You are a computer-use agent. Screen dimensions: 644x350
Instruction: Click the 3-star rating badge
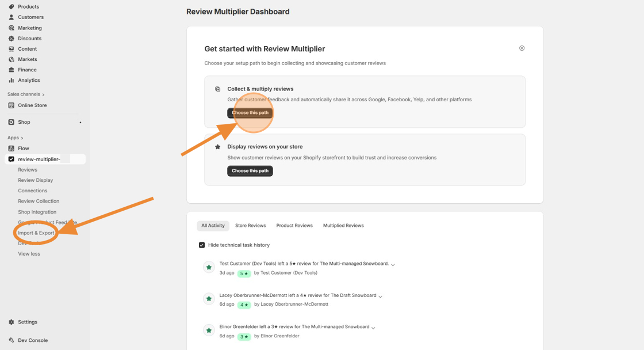tap(244, 336)
